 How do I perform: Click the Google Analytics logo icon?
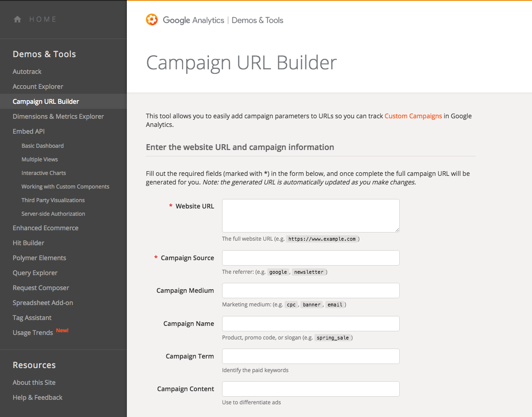pos(152,20)
